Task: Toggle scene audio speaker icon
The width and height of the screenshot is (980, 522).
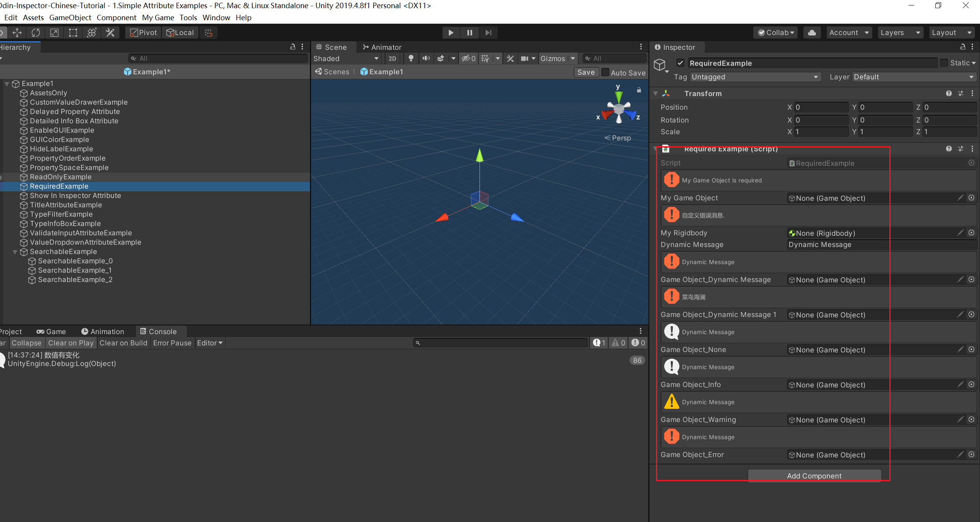Action: point(426,58)
